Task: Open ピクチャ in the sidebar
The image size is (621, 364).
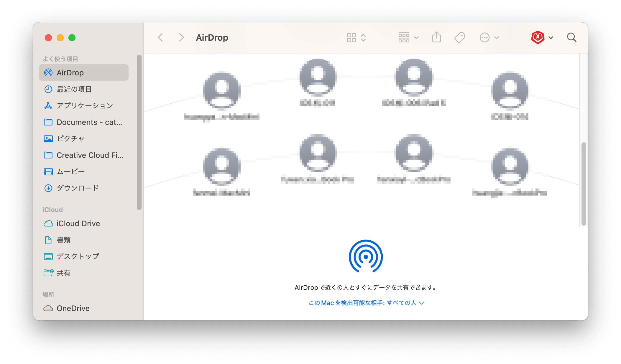Action: pyautogui.click(x=84, y=139)
